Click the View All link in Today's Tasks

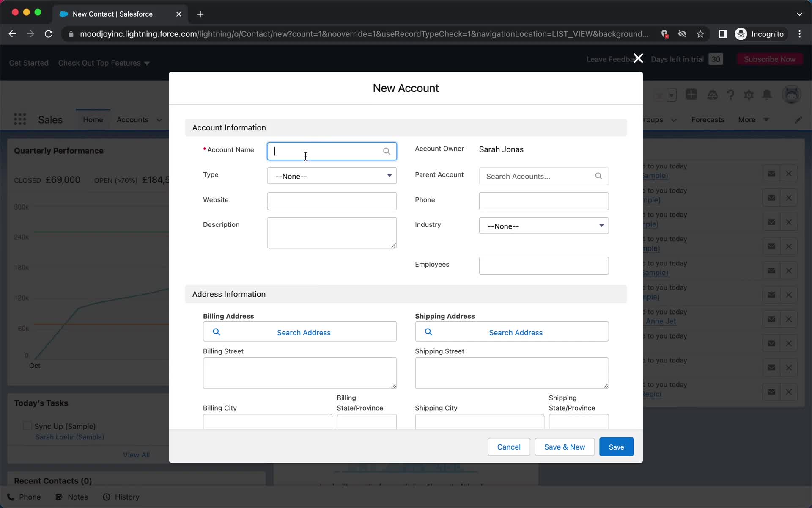click(x=136, y=455)
